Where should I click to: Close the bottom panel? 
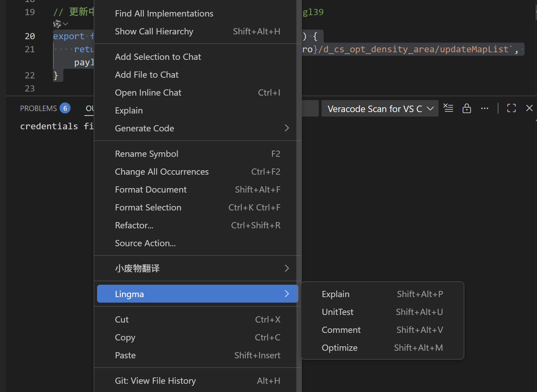529,108
